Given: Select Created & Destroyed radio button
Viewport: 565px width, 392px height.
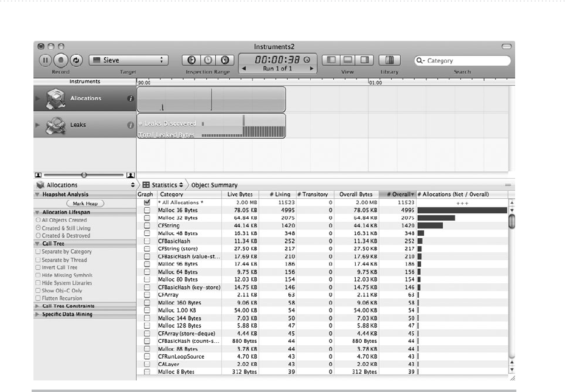Looking at the screenshot, I should tap(38, 235).
